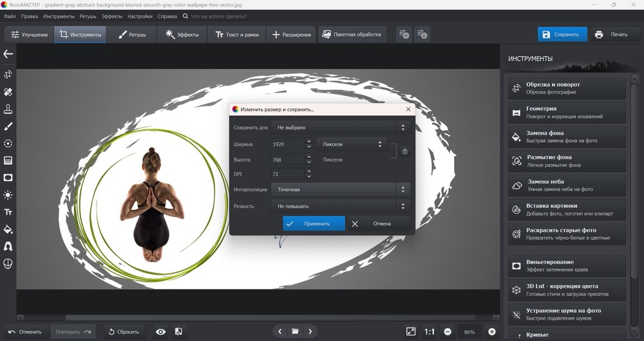
Task: Open the 'Резкость' dropdown list
Action: (340, 206)
